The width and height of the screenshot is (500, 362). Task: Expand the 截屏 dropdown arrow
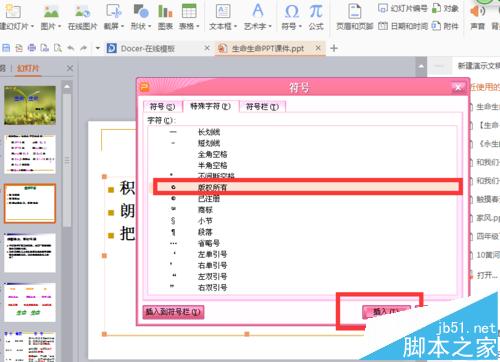pyautogui.click(x=122, y=26)
